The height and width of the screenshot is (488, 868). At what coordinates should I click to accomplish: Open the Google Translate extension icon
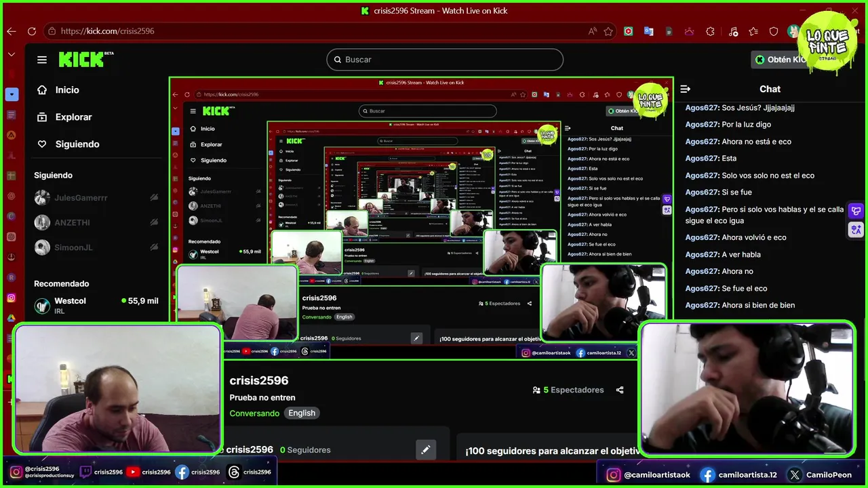(649, 31)
